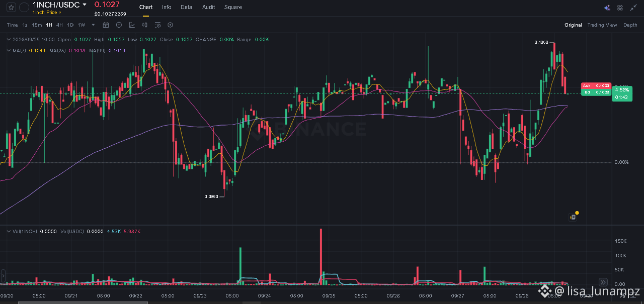Screen dimensions: 644x304
Task: Click the collapse fullscreen arrows icon
Action: [x=633, y=8]
